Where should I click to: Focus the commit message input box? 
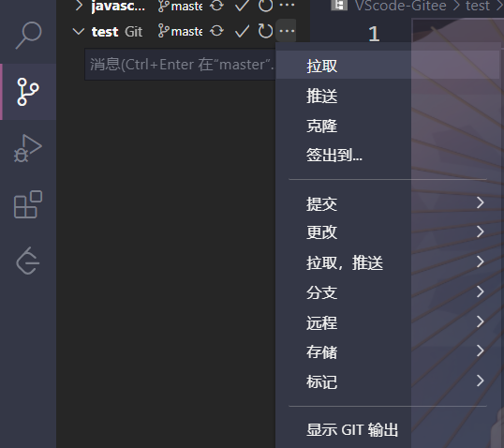click(x=180, y=65)
